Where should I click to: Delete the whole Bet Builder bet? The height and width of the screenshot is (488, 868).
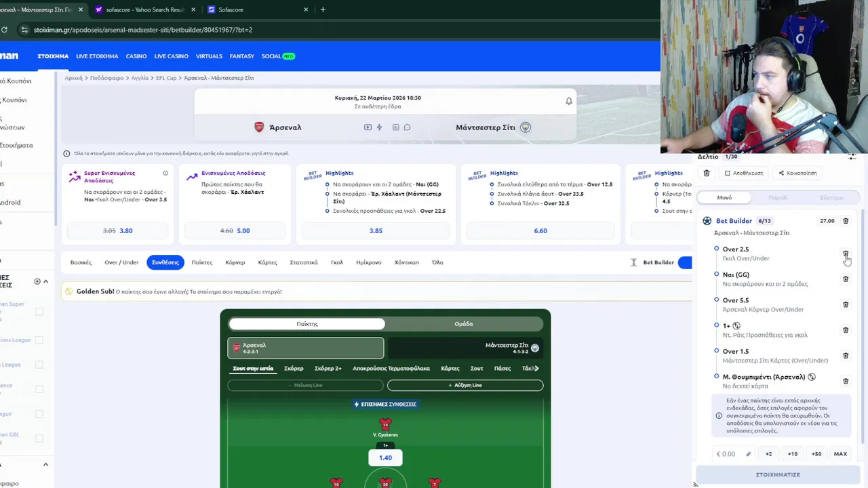coord(846,221)
